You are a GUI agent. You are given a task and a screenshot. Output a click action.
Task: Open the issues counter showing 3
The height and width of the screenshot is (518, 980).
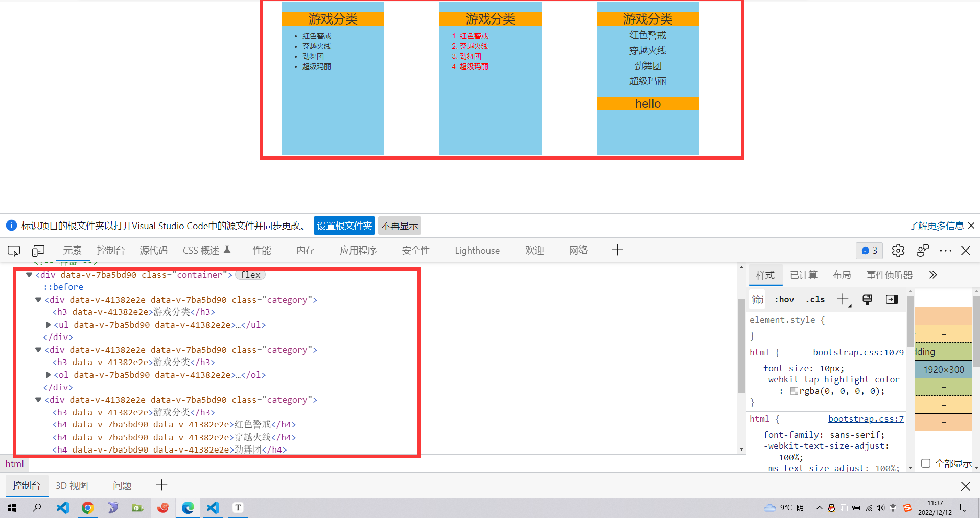pos(869,251)
